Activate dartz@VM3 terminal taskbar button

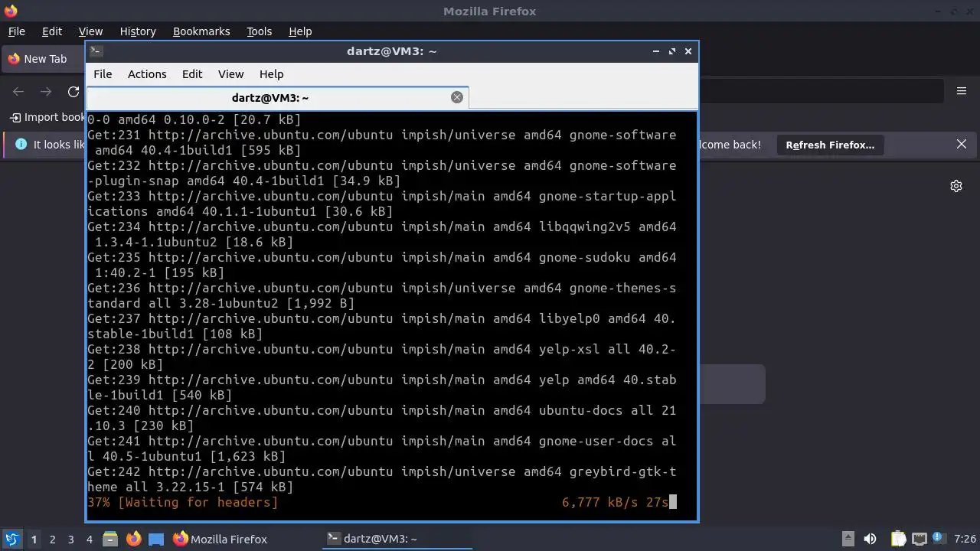coord(397,539)
